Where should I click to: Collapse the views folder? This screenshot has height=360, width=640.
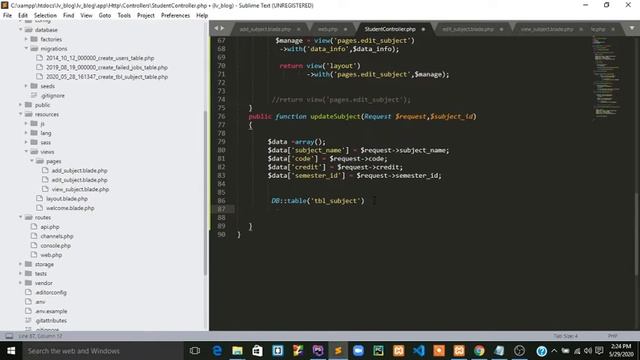(26, 152)
